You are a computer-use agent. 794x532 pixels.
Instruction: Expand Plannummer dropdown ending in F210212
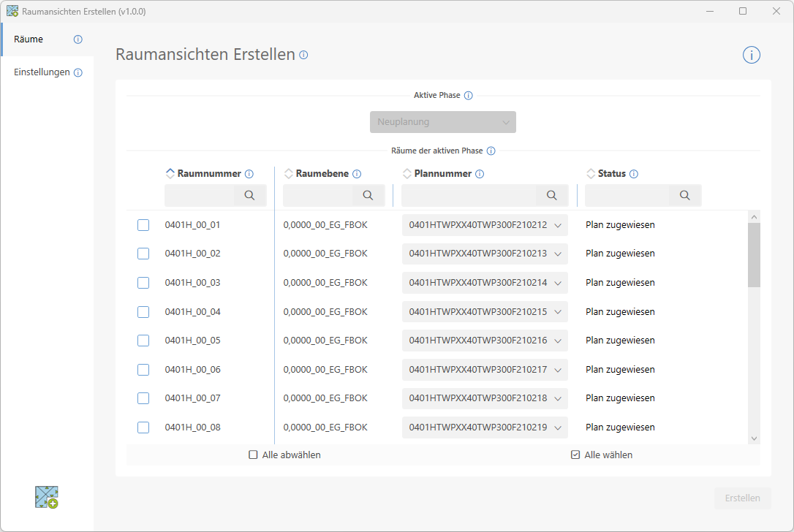click(485, 225)
